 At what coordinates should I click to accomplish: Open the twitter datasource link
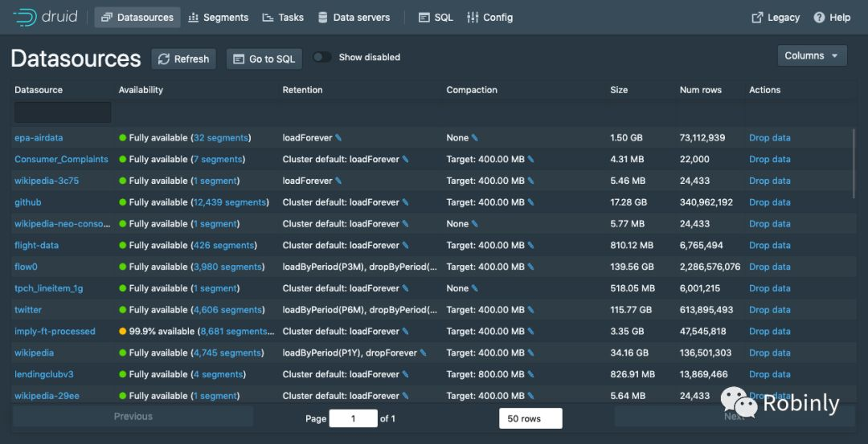pyautogui.click(x=28, y=310)
